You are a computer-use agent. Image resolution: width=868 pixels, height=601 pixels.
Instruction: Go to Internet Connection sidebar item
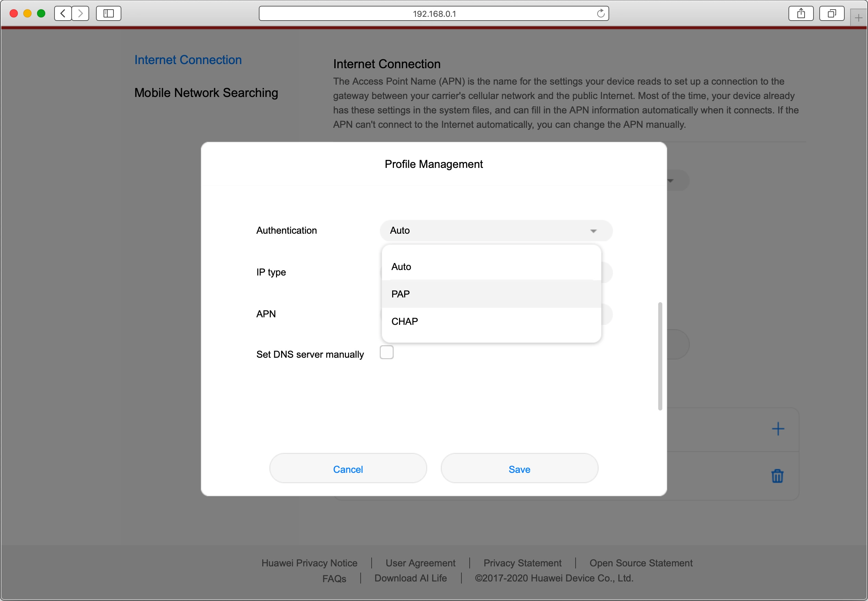pyautogui.click(x=188, y=60)
